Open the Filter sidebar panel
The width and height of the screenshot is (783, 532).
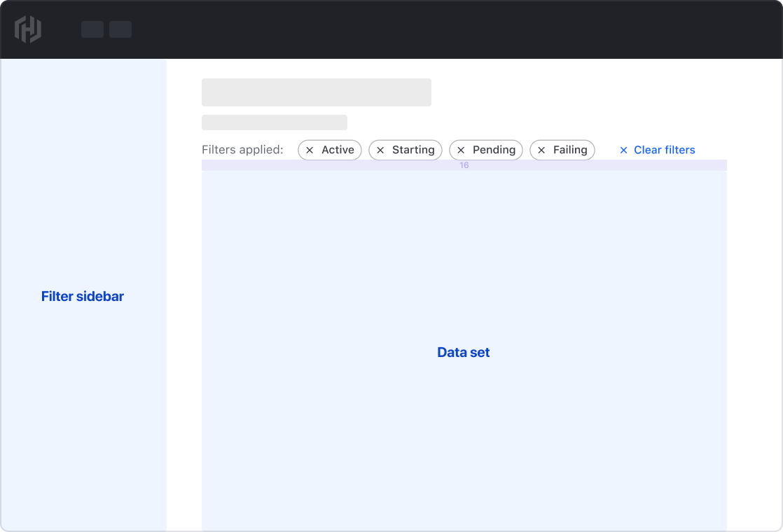[83, 296]
